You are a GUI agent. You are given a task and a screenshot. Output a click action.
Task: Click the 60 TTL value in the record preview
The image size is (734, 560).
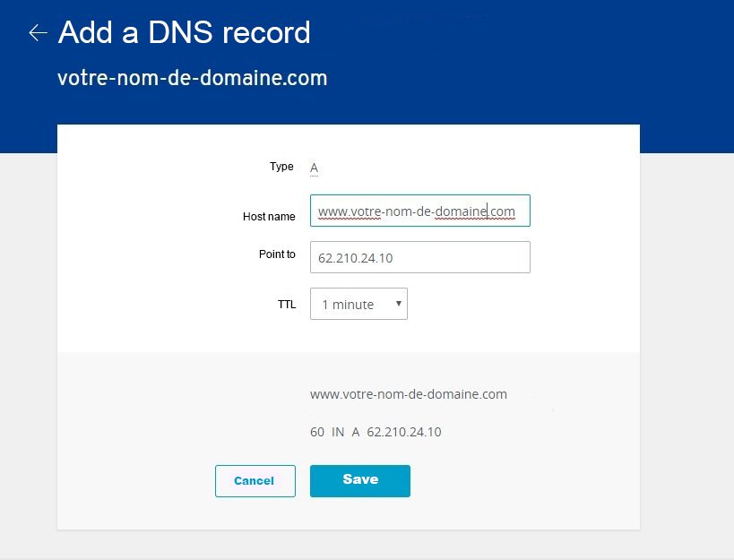point(317,432)
